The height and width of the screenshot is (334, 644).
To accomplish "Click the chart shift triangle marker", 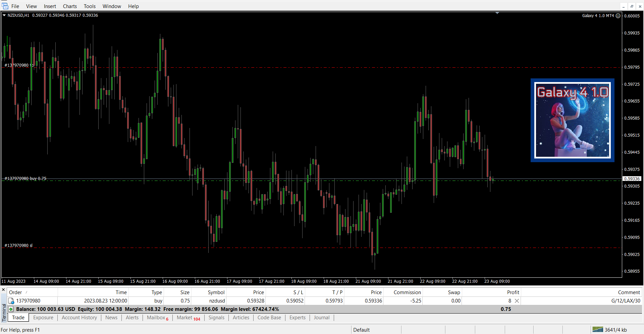I will [497, 13].
